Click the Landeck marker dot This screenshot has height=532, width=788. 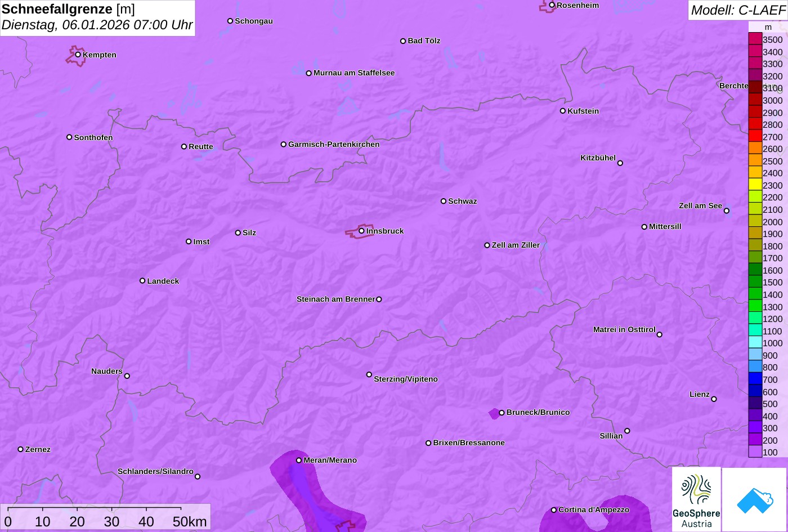[142, 280]
